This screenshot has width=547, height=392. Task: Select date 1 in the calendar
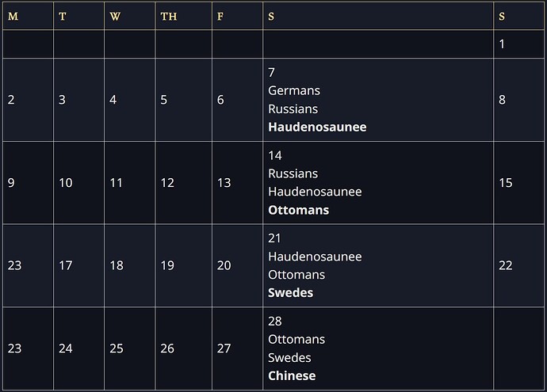point(502,44)
